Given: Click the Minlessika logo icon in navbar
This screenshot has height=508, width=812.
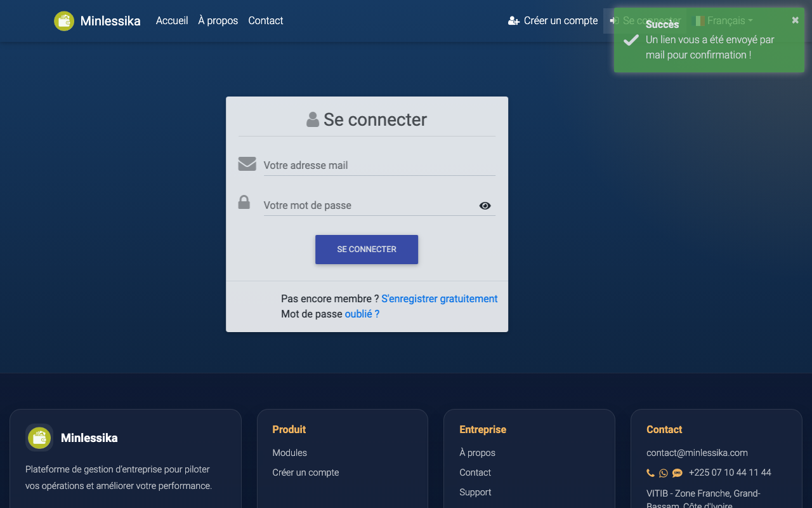Looking at the screenshot, I should (64, 21).
